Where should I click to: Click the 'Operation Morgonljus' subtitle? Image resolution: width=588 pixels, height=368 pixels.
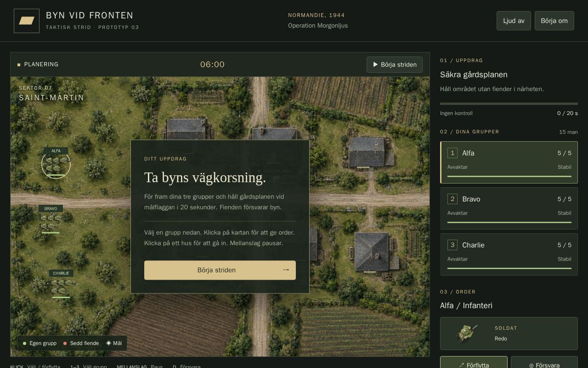click(x=318, y=26)
